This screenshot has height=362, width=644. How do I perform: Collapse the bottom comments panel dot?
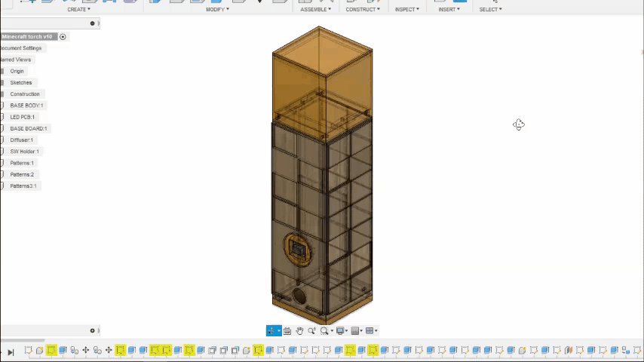[x=93, y=331]
